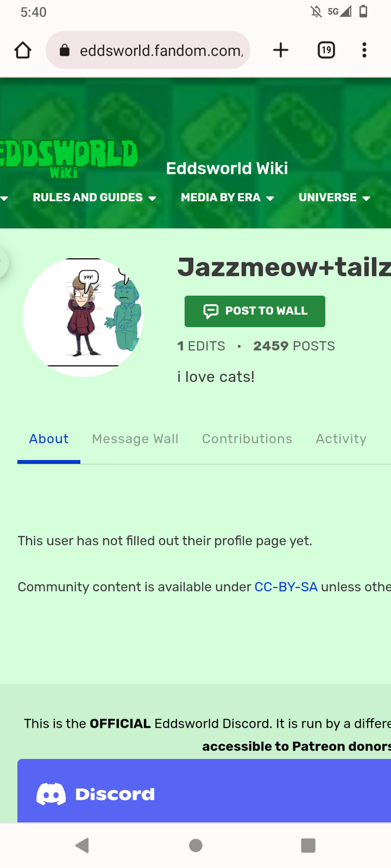Image resolution: width=391 pixels, height=868 pixels.
Task: Tap the Jazzmeow+tailz profile avatar
Action: click(x=83, y=317)
